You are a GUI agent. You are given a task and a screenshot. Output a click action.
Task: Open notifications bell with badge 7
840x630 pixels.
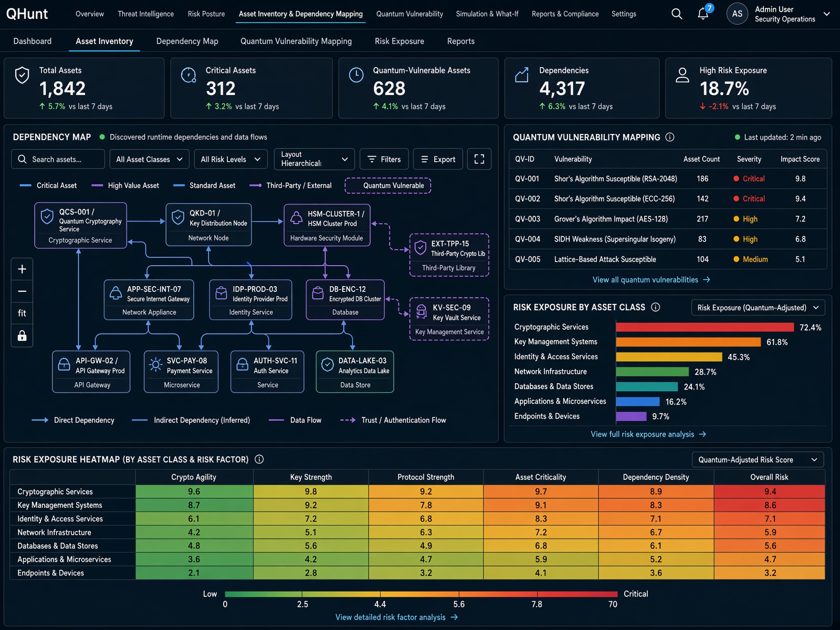click(x=703, y=14)
